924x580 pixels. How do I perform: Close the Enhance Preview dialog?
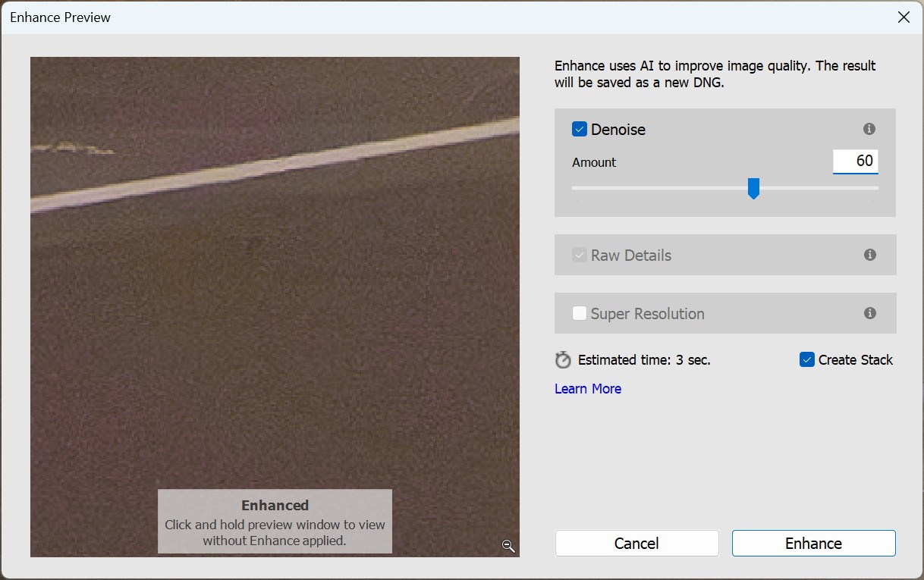tap(904, 17)
